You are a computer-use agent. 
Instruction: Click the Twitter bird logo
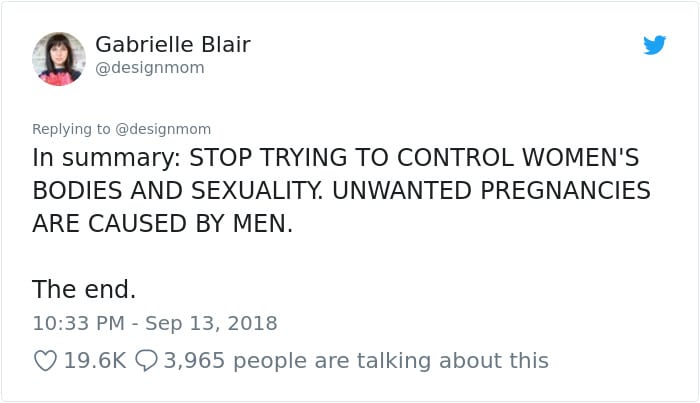[654, 45]
